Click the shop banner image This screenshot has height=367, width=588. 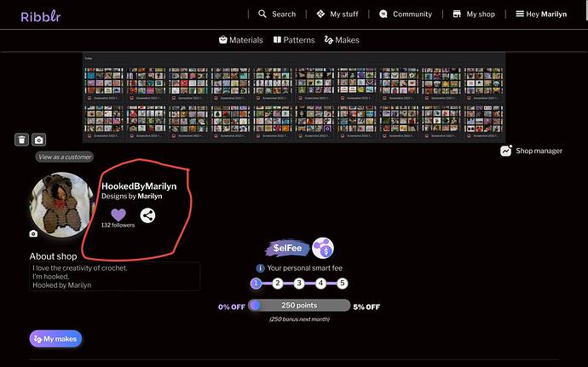[294, 97]
